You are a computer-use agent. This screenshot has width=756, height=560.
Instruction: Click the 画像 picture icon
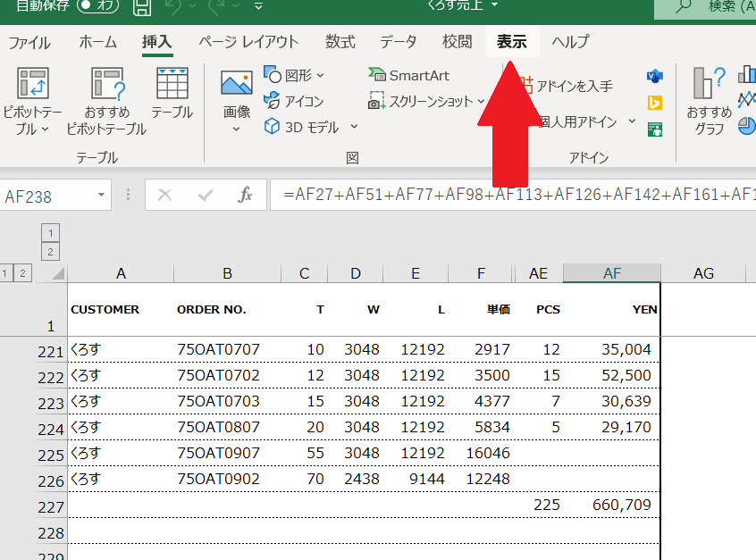[x=236, y=83]
